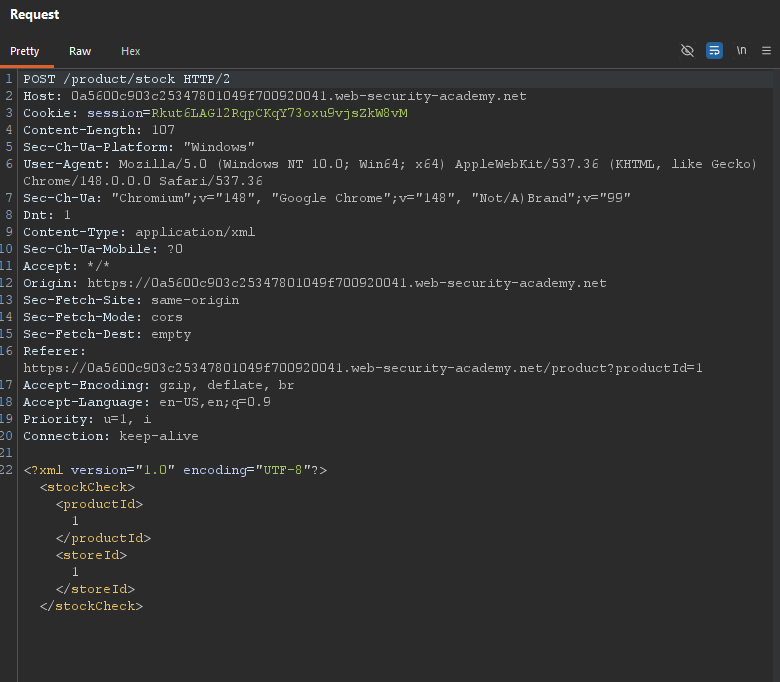Toggle the show newline \n characters button

click(741, 51)
